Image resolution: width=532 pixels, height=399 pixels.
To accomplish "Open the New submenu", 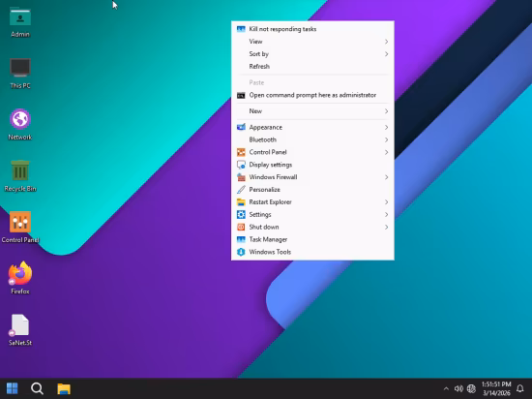I will pos(312,111).
